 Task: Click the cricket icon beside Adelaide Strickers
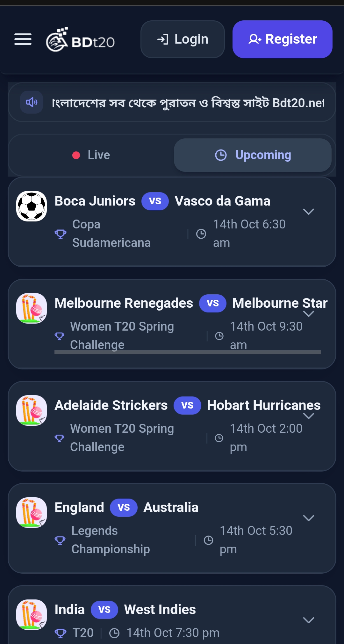coord(32,410)
